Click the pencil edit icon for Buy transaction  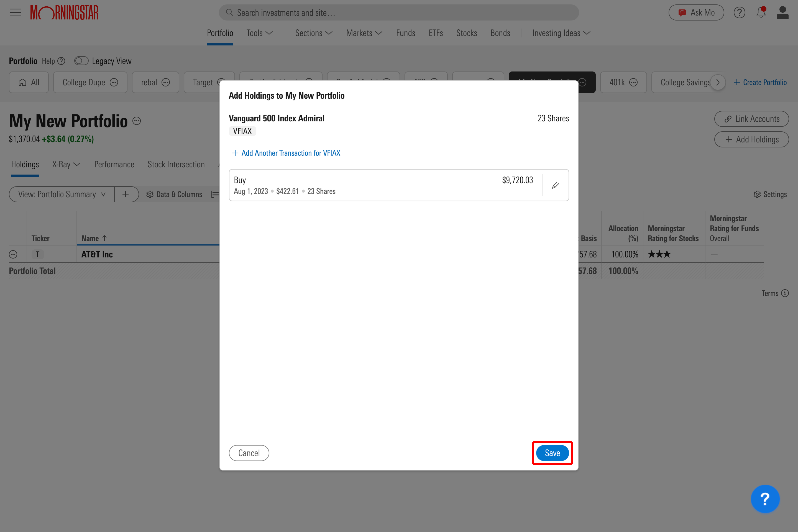555,185
